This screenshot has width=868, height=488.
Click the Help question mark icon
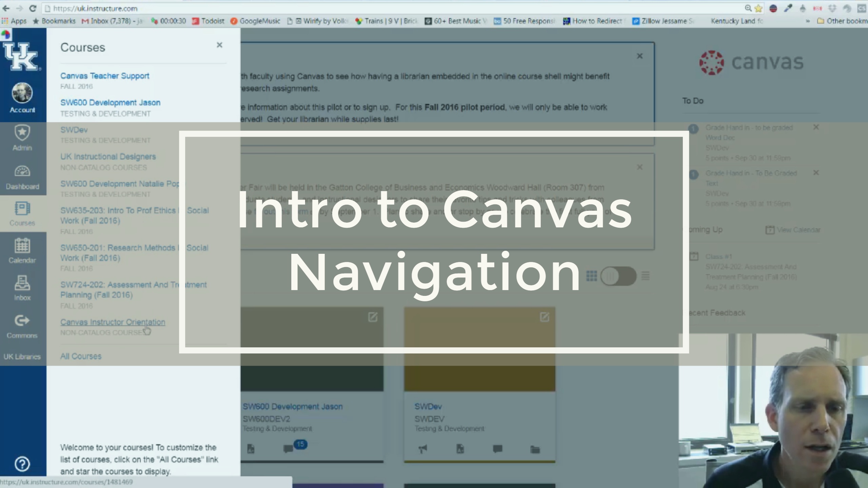22,465
